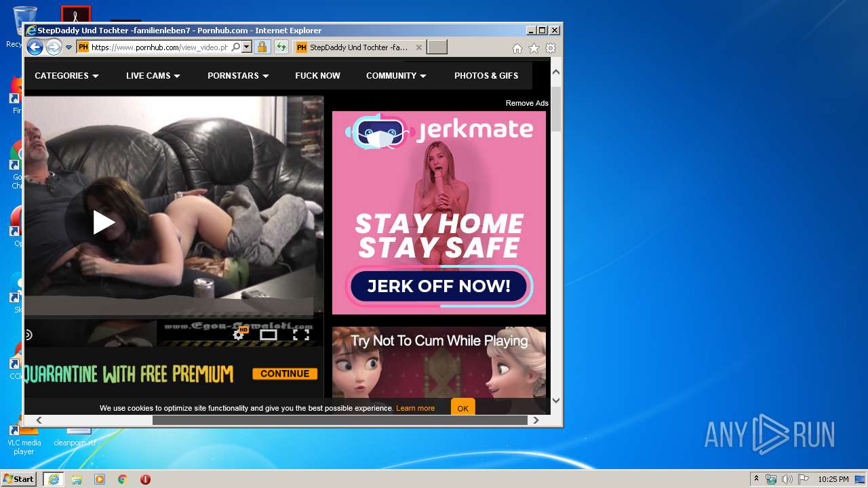Click the browser Forward arrow button

54,47
